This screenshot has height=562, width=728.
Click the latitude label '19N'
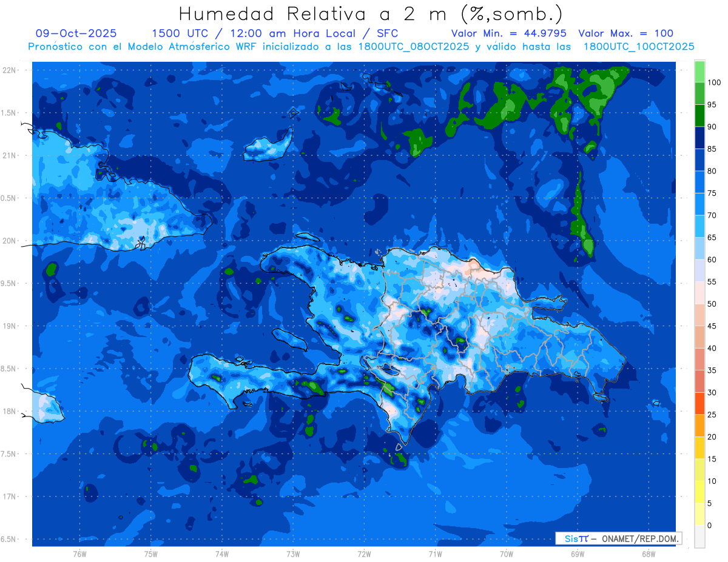click(10, 326)
